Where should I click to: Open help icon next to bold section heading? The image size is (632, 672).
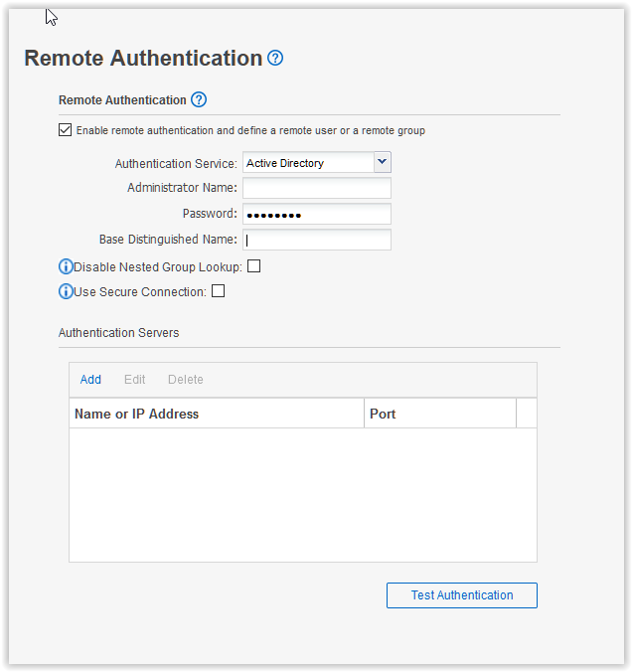(x=199, y=100)
